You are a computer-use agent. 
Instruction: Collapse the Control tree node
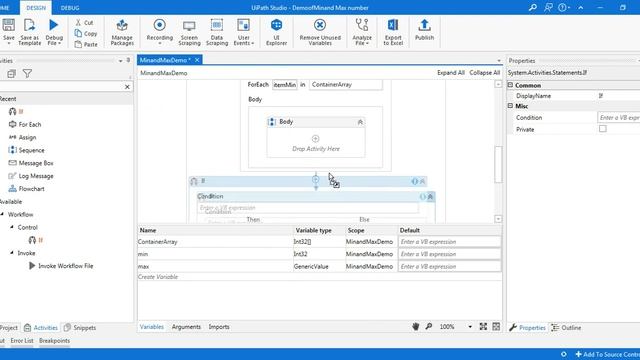12,227
